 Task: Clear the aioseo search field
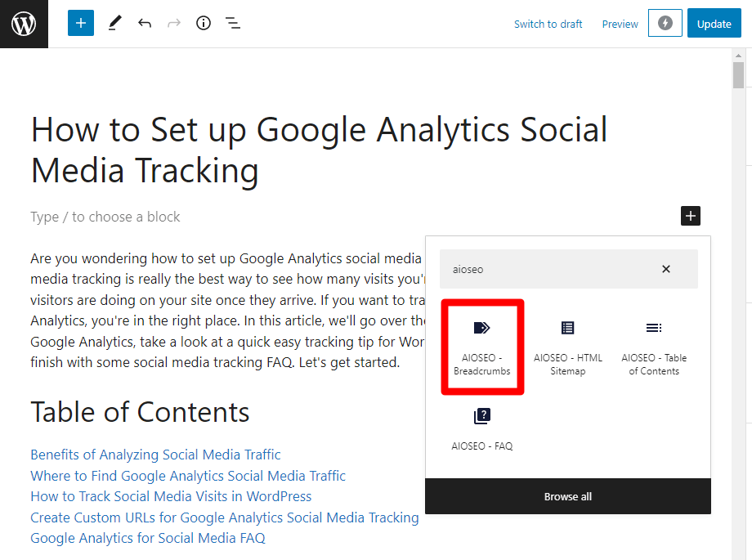click(666, 269)
